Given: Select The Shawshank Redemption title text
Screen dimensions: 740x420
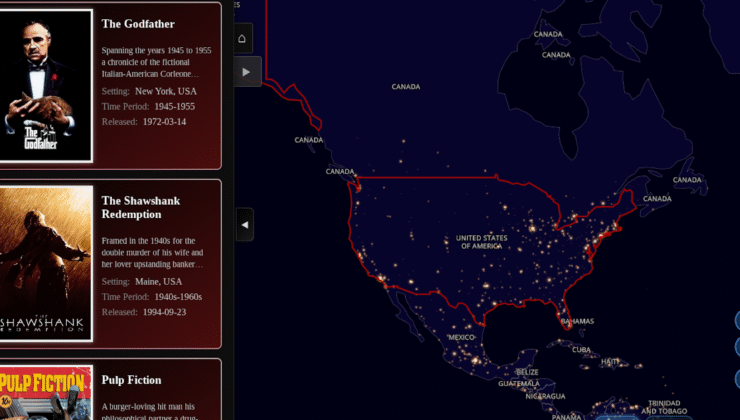Looking at the screenshot, I should pos(140,207).
